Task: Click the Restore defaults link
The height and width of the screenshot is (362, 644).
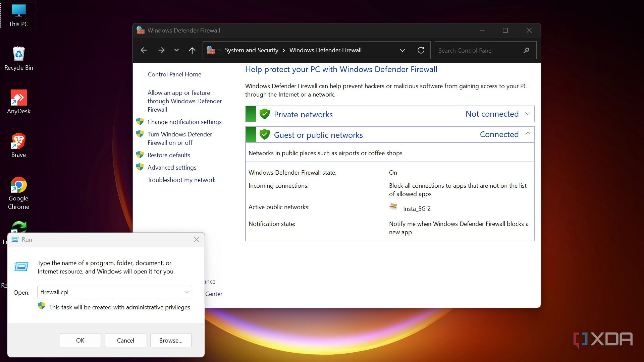Action: (x=169, y=155)
